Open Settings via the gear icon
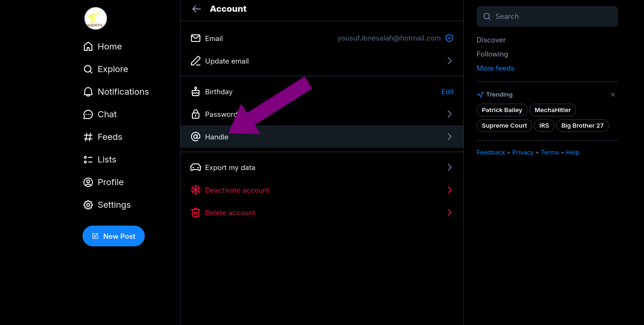The image size is (644, 325). (x=88, y=205)
